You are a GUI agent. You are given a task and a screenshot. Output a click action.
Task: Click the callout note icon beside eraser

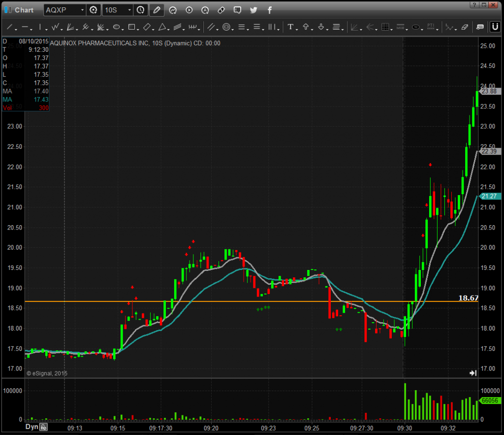click(480, 27)
